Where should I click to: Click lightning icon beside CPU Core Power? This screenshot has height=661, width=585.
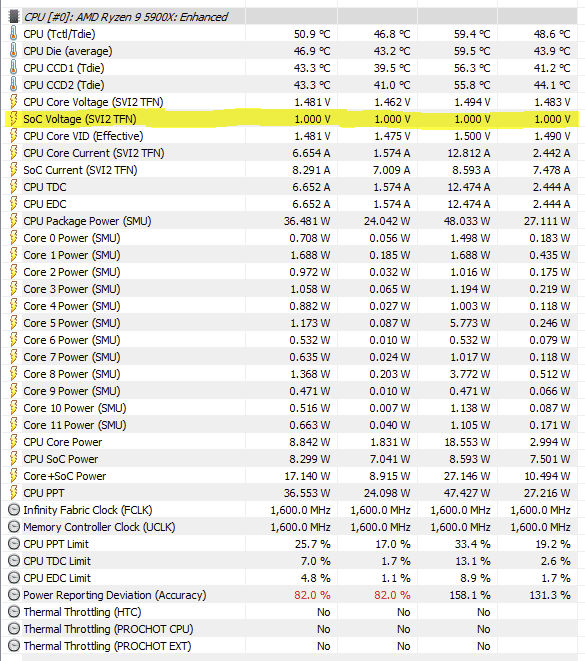pyautogui.click(x=13, y=442)
